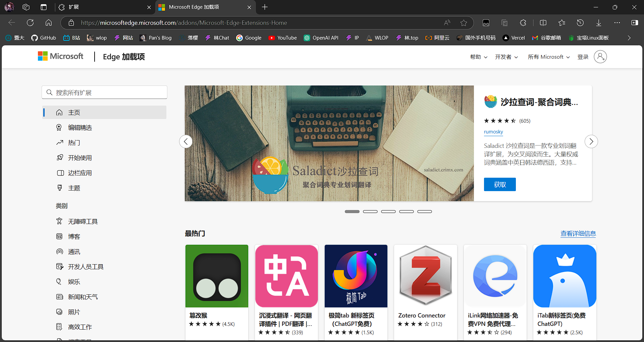Close the Microsoft Edge 加载项 tab
The image size is (644, 342).
coord(249,7)
